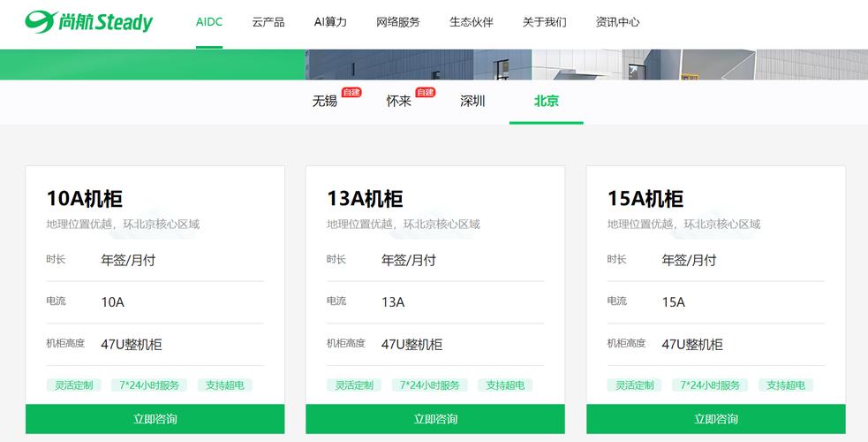Screen dimensions: 868x442
Task: Click 灵活定制 tag on 10A机柜 card
Action: coord(73,385)
